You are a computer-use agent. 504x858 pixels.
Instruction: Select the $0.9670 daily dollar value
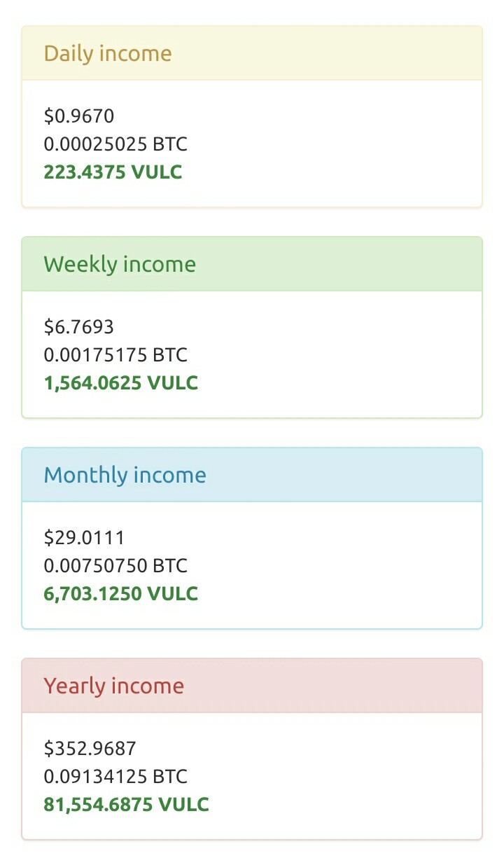point(79,116)
